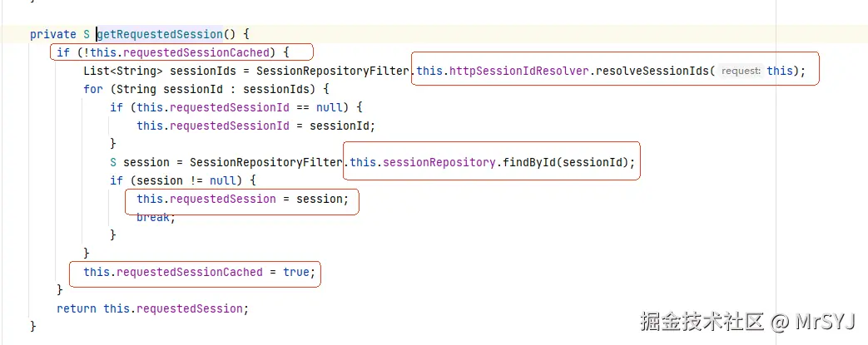Click the for keyword of the loop
Screen dimensions: 868x345
tap(92, 89)
